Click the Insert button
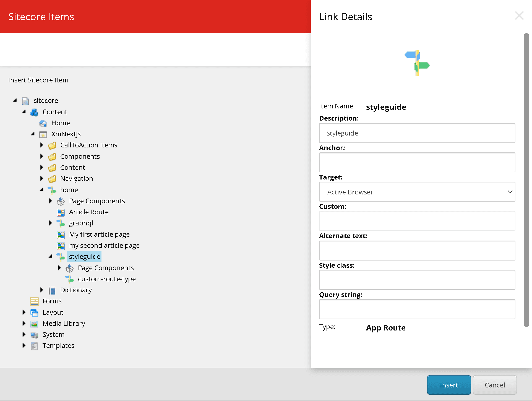Image resolution: width=532 pixels, height=401 pixels. click(449, 385)
